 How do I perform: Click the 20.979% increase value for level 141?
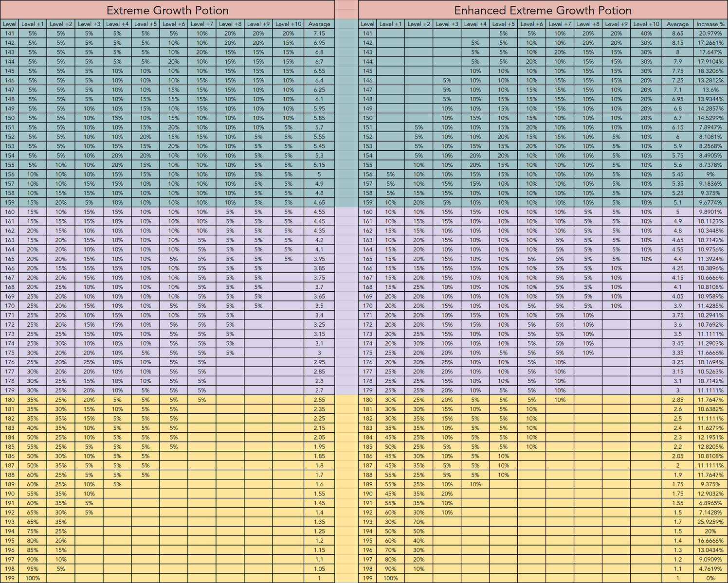(x=710, y=33)
